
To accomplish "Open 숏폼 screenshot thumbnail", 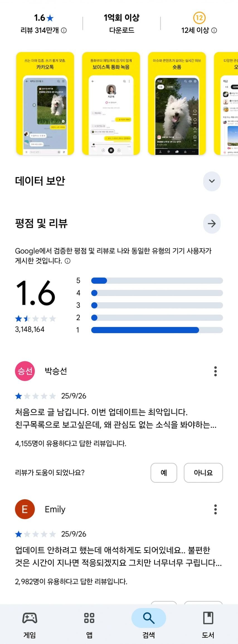I will coord(177,103).
